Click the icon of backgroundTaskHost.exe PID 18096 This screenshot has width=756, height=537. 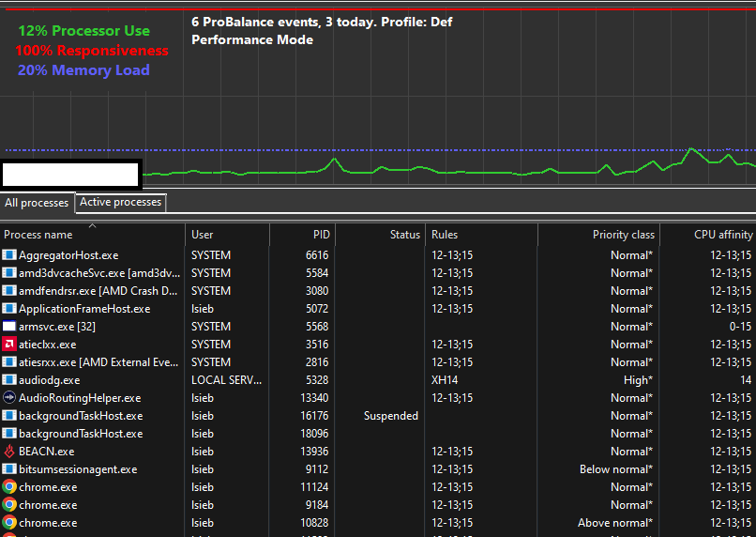pos(9,434)
